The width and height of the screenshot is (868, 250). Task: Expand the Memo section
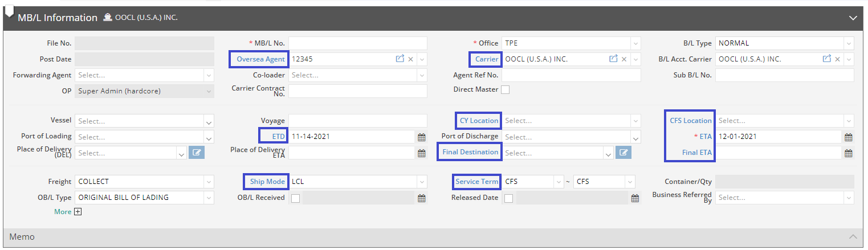coord(853,237)
